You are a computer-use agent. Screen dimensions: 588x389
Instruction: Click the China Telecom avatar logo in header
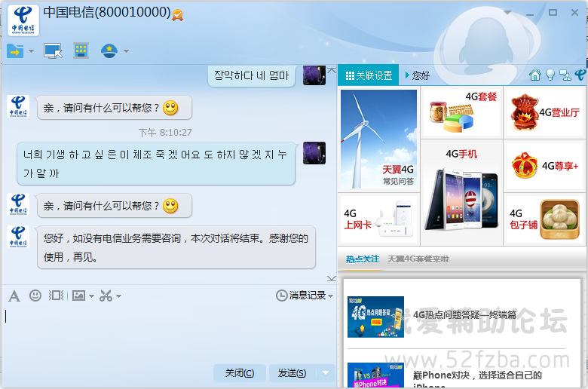[23, 20]
